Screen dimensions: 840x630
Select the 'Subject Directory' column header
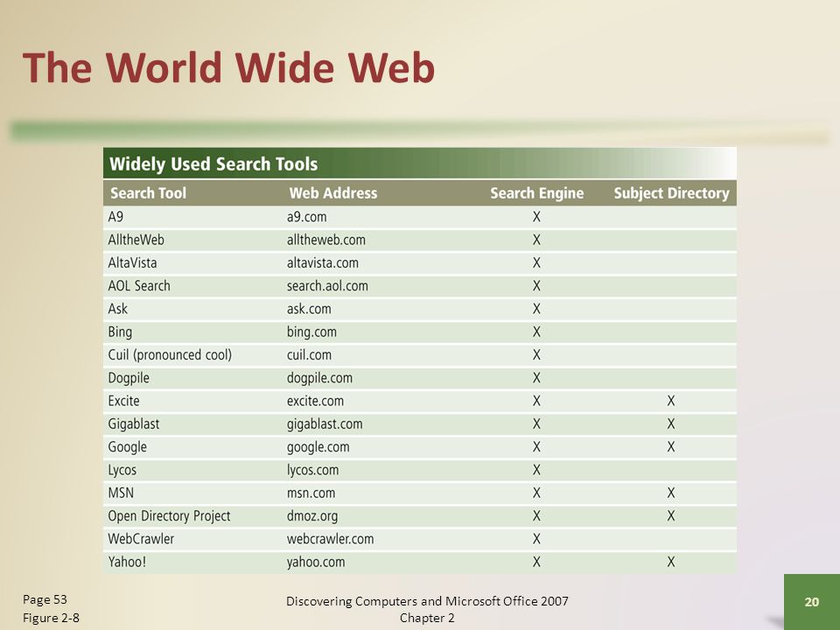click(671, 192)
